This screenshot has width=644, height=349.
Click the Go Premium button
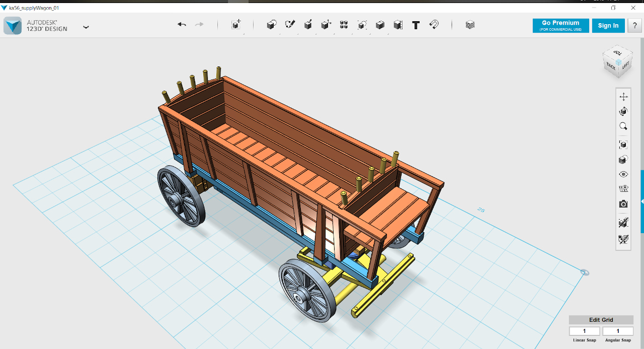point(560,26)
